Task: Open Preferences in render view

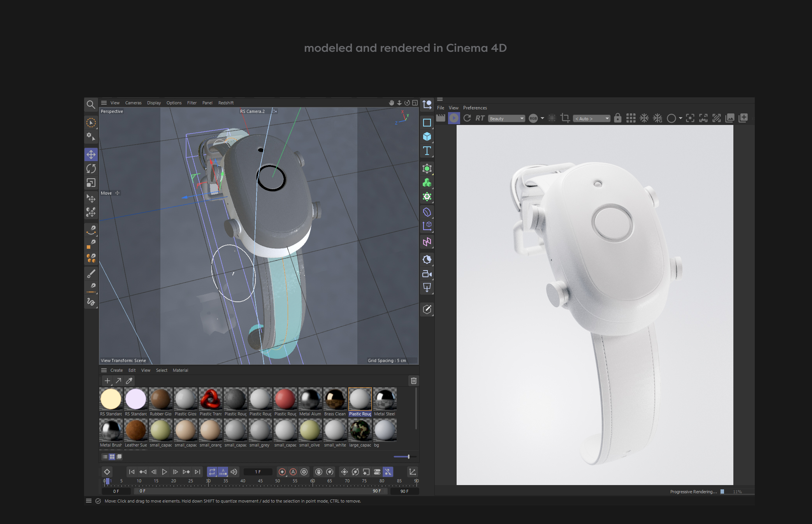Action: pos(475,108)
